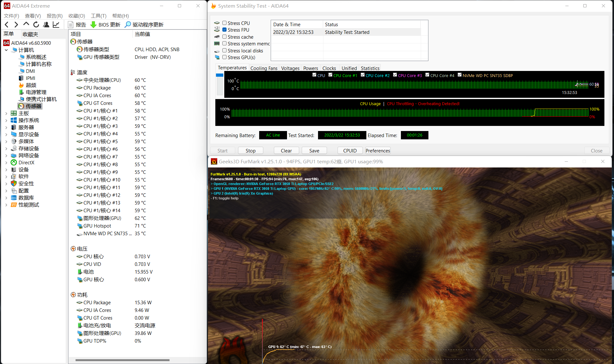614x364 pixels.
Task: Collapse the 计算机 tree node
Action: point(6,50)
